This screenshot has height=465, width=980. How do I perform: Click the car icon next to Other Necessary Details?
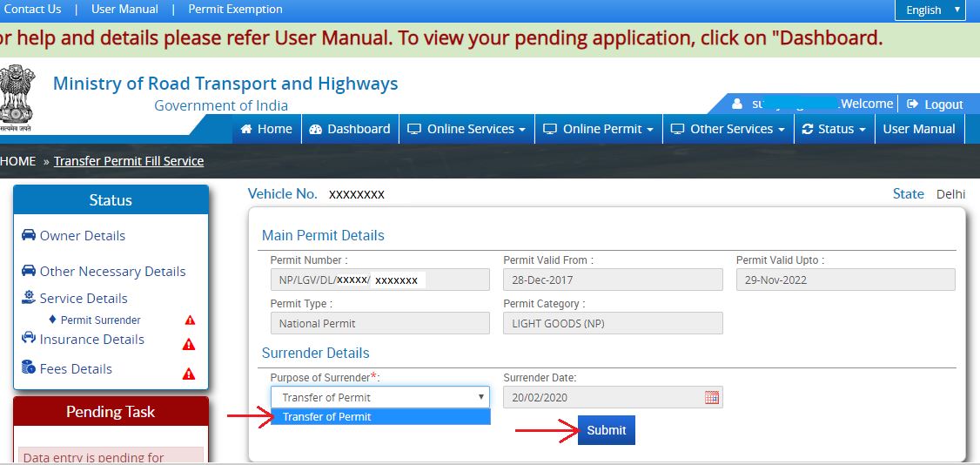pyautogui.click(x=29, y=271)
